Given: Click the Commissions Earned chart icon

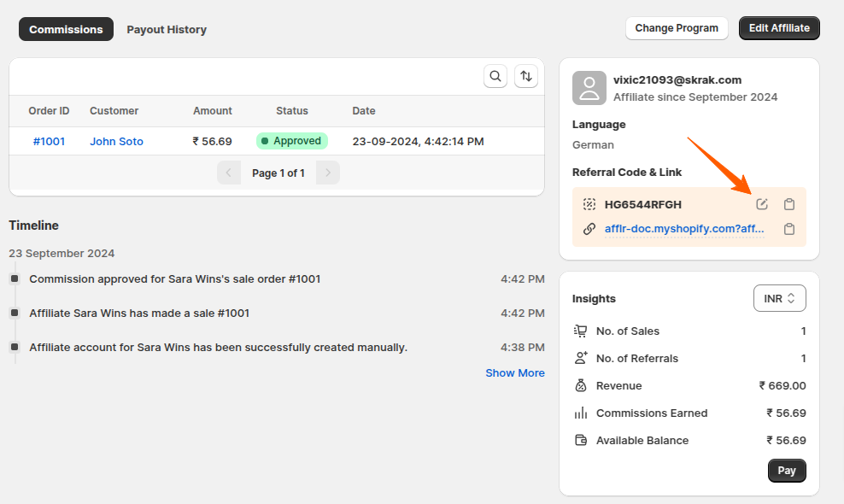Looking at the screenshot, I should (x=582, y=413).
